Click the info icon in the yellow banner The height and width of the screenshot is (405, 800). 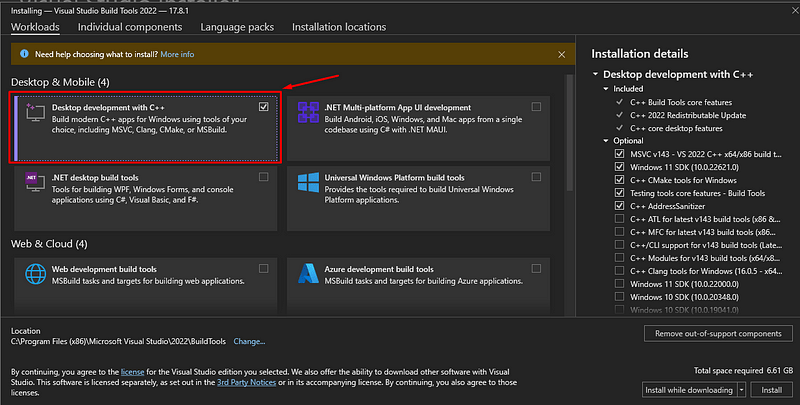point(24,54)
